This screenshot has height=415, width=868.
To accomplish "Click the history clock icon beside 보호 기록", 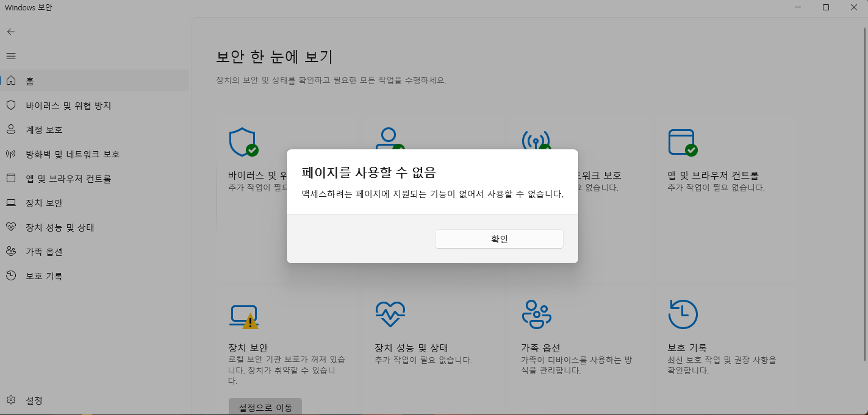I will coord(10,275).
